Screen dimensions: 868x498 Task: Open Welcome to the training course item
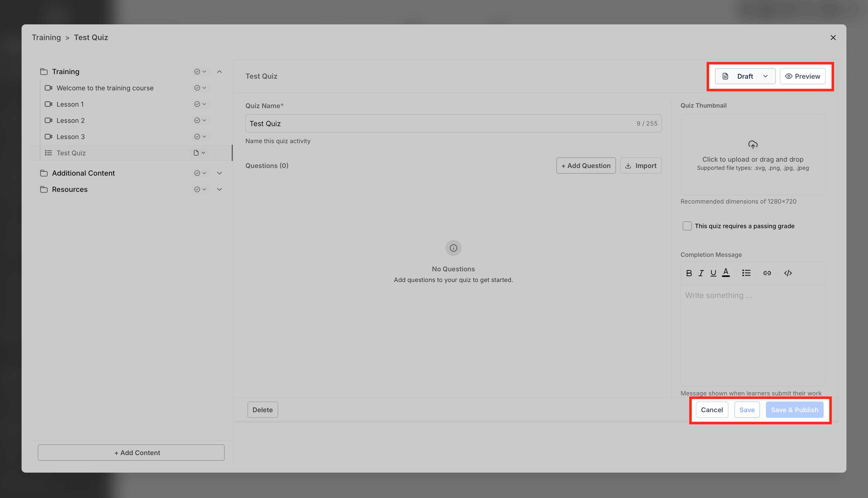click(x=105, y=88)
